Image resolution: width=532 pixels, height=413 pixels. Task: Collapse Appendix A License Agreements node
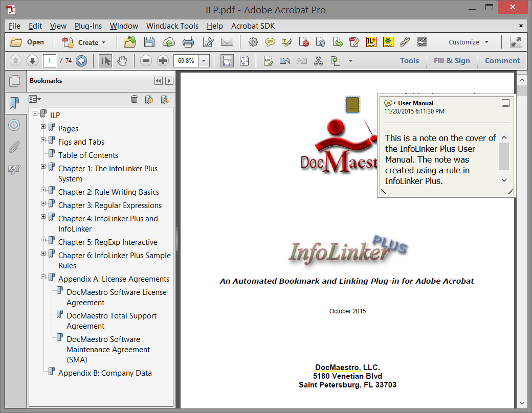[x=43, y=277]
